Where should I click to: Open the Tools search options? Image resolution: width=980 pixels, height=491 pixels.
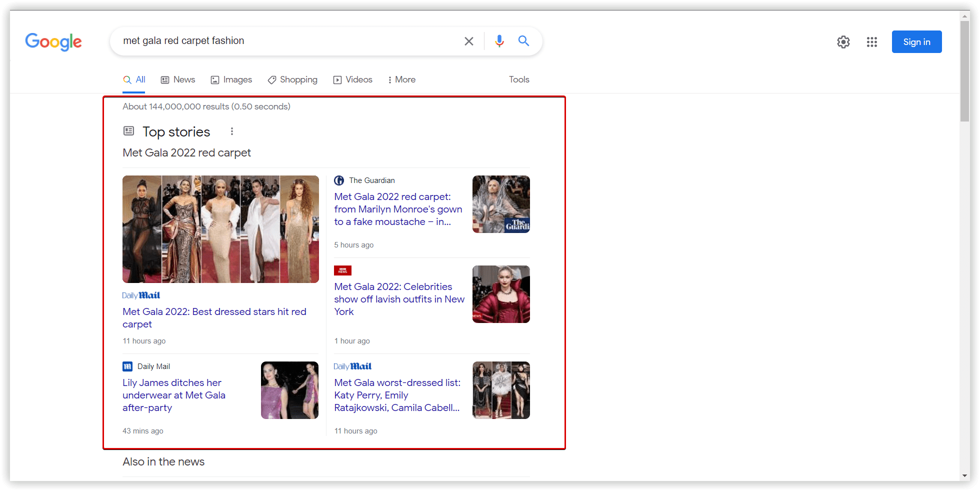pos(519,80)
